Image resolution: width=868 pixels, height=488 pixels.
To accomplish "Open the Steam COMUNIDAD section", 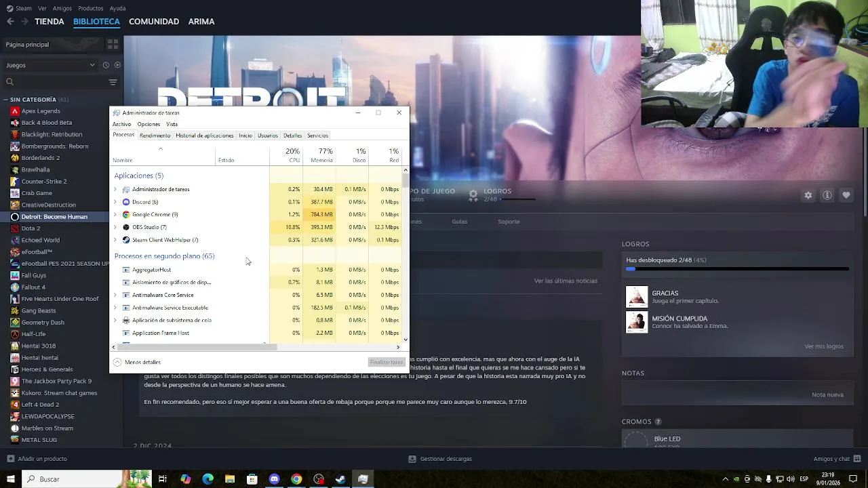I will tap(154, 22).
